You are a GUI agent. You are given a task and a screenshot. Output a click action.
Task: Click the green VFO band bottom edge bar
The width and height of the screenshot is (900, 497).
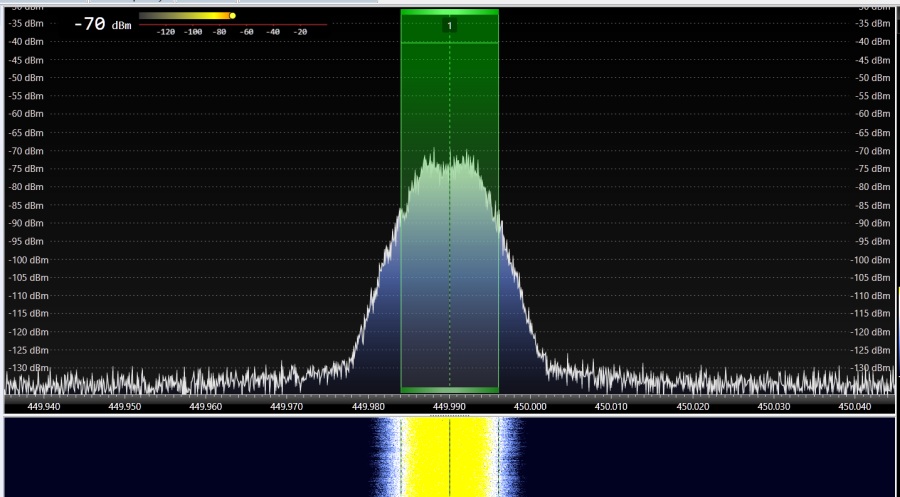[x=449, y=390]
